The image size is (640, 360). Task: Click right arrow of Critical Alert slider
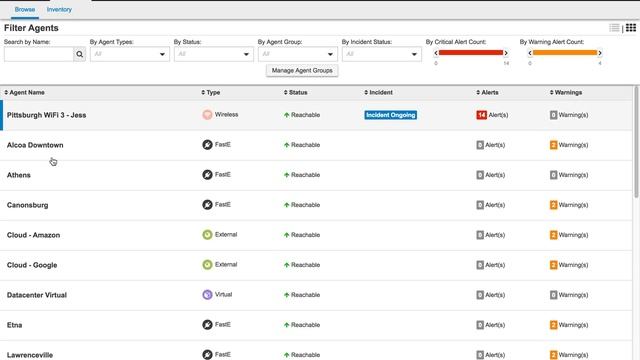pyautogui.click(x=506, y=53)
